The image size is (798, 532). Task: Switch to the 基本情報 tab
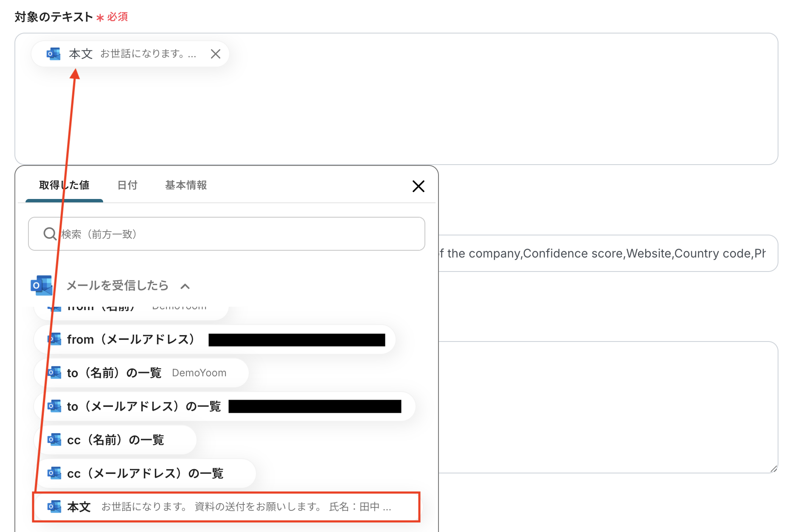(x=185, y=185)
